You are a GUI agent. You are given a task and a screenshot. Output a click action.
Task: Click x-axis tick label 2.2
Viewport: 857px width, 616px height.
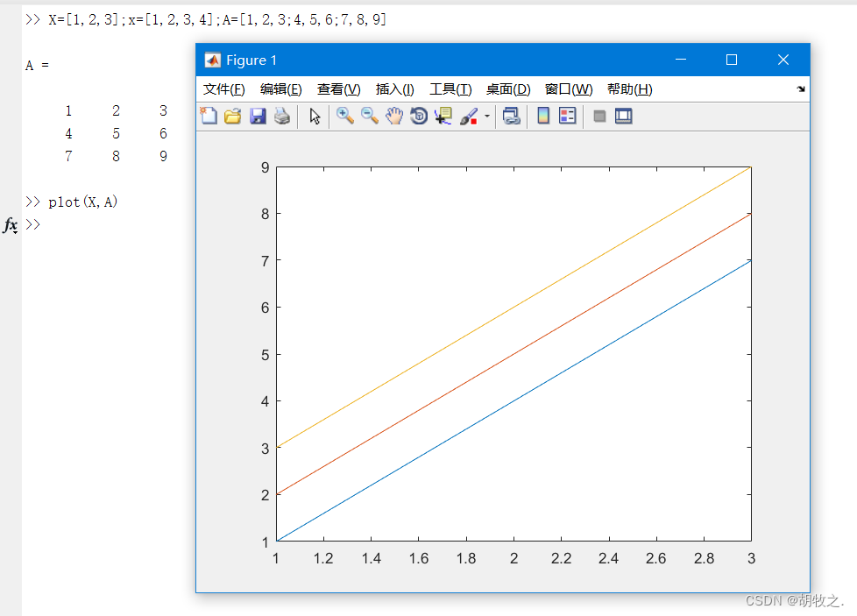tap(561, 559)
